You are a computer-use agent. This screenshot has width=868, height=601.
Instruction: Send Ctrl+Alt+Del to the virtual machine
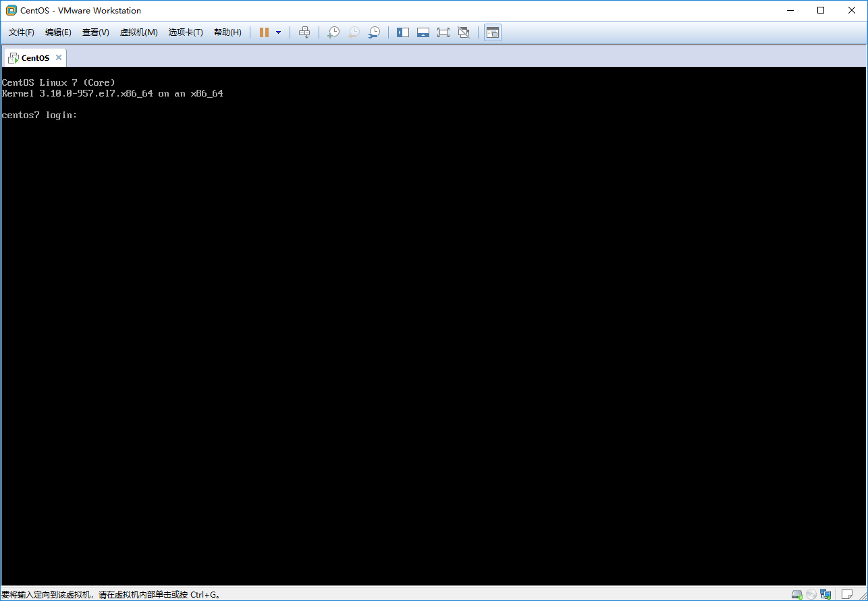click(304, 32)
